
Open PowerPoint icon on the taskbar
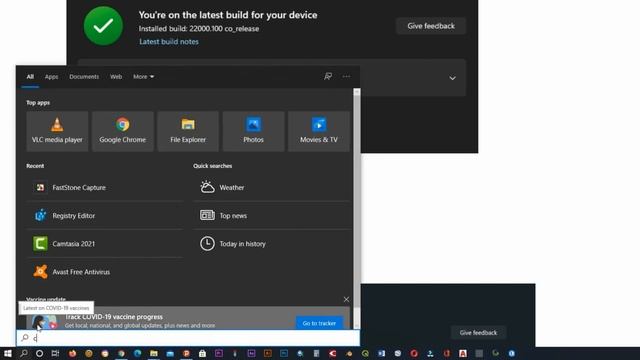click(186, 353)
